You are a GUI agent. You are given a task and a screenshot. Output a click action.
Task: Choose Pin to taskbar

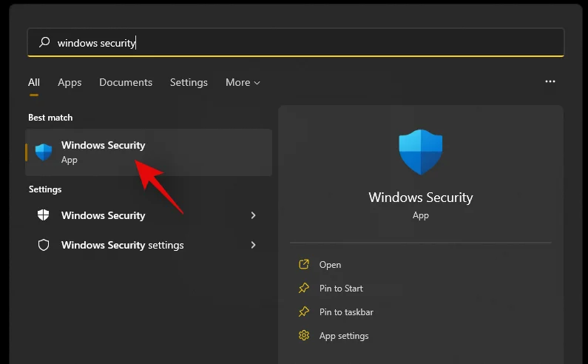[x=346, y=311]
